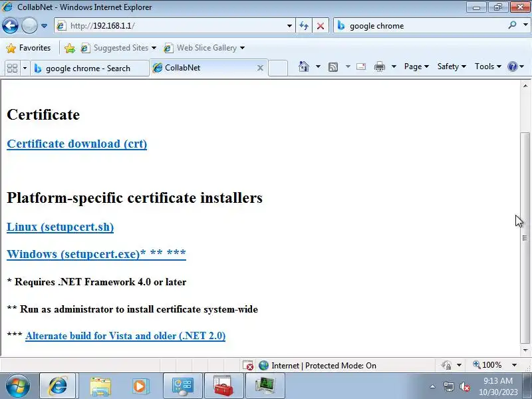The height and width of the screenshot is (399, 532).
Task: Open the Safety menu
Action: tap(452, 66)
